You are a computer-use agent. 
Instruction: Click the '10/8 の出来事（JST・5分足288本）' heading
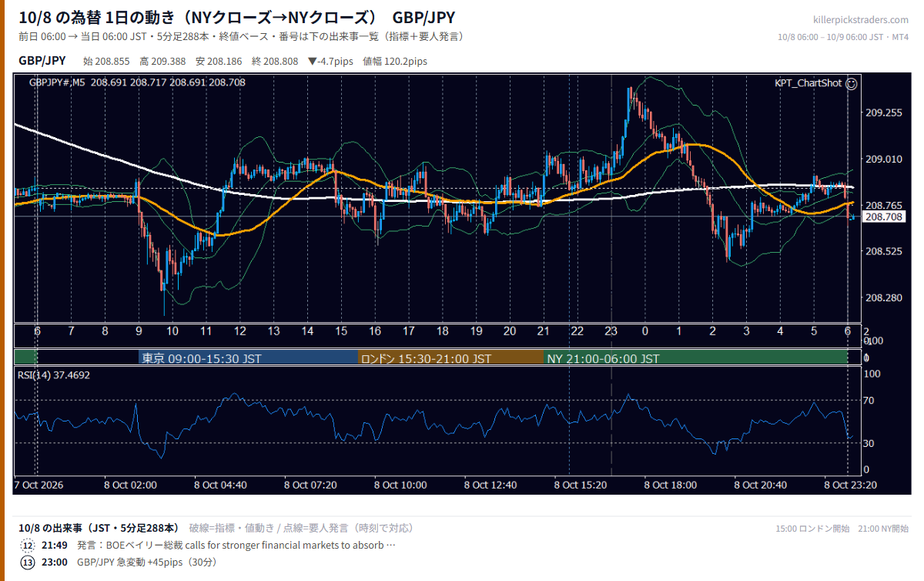(99, 528)
